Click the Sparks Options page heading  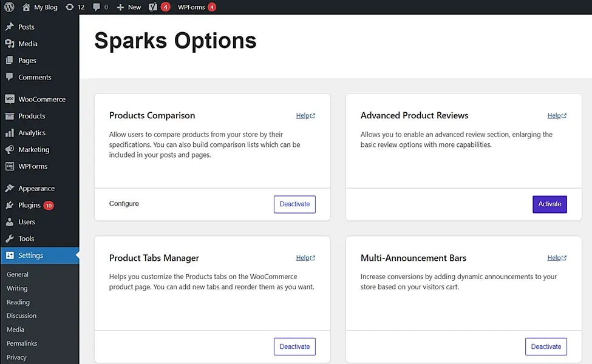[x=175, y=41]
